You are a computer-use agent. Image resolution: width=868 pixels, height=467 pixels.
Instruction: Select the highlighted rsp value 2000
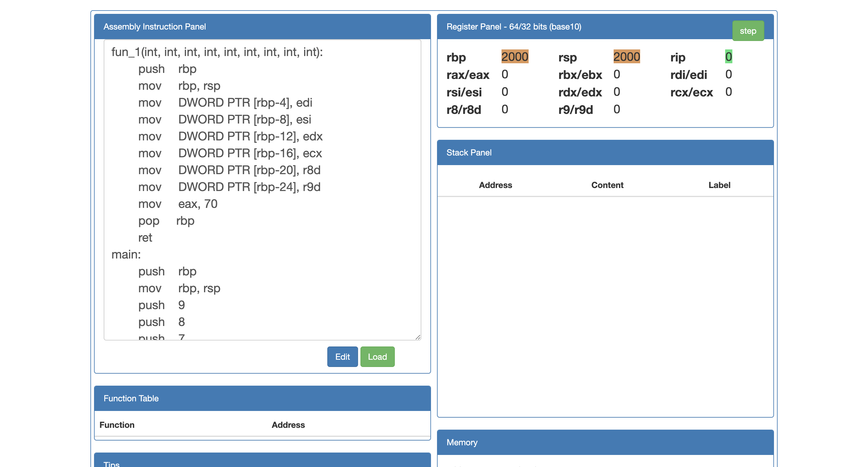tap(626, 57)
